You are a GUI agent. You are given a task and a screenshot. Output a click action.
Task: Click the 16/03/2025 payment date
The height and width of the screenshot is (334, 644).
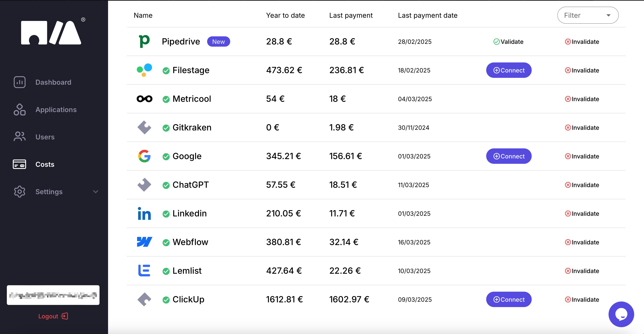click(414, 242)
